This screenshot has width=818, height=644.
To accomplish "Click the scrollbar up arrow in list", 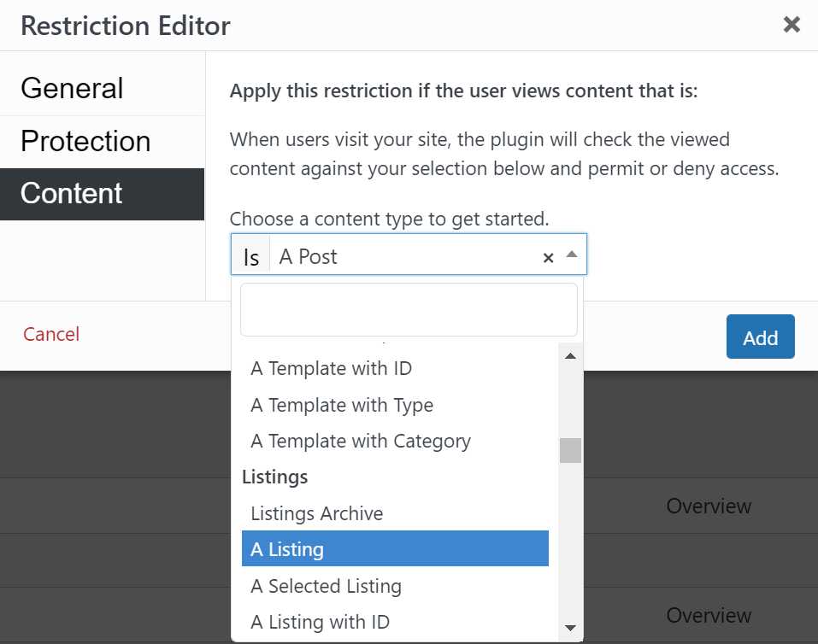I will pos(570,356).
